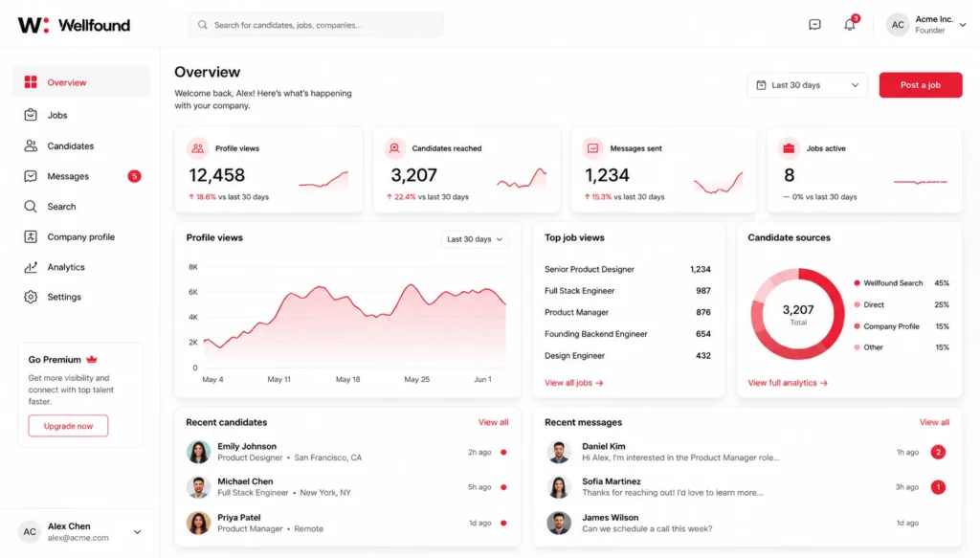Click the Profile views card icon
The width and height of the screenshot is (980, 558).
tap(197, 148)
